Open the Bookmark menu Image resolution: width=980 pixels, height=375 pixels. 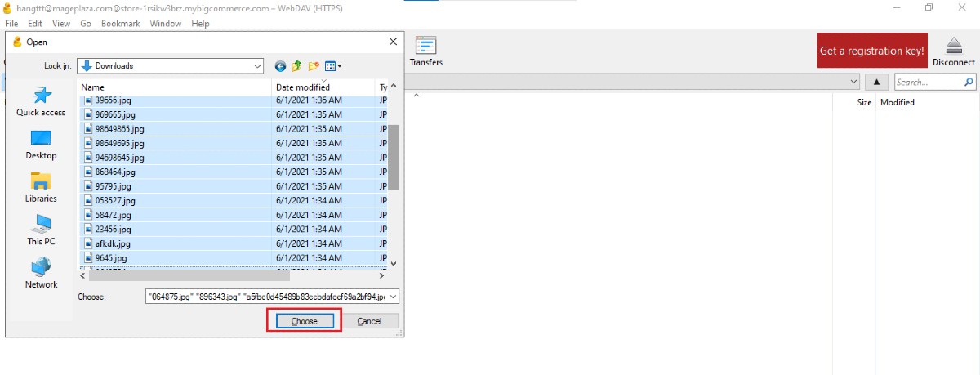click(x=121, y=24)
